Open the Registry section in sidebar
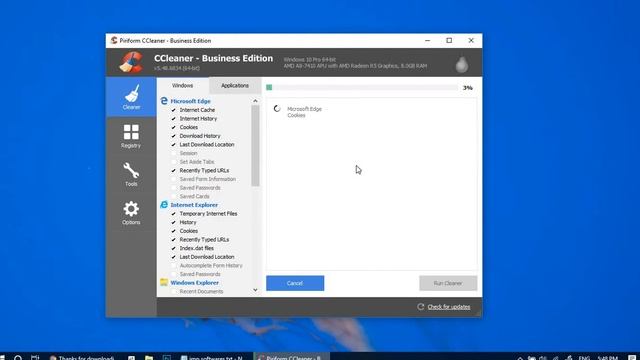Image resolution: width=640 pixels, height=360 pixels. pos(131,136)
